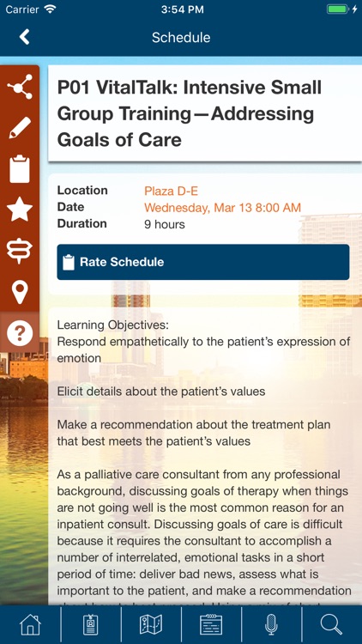
Task: Go back using the left chevron
Action: [x=24, y=37]
